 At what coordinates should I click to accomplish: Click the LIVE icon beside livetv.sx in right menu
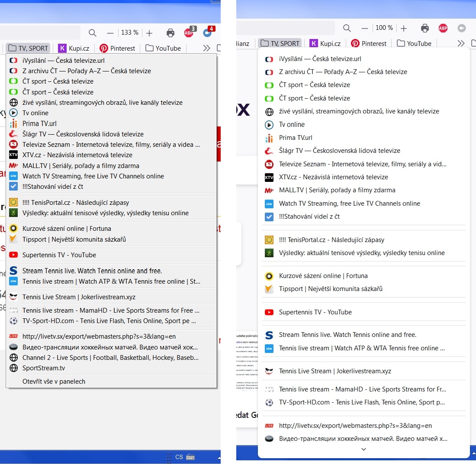269,426
